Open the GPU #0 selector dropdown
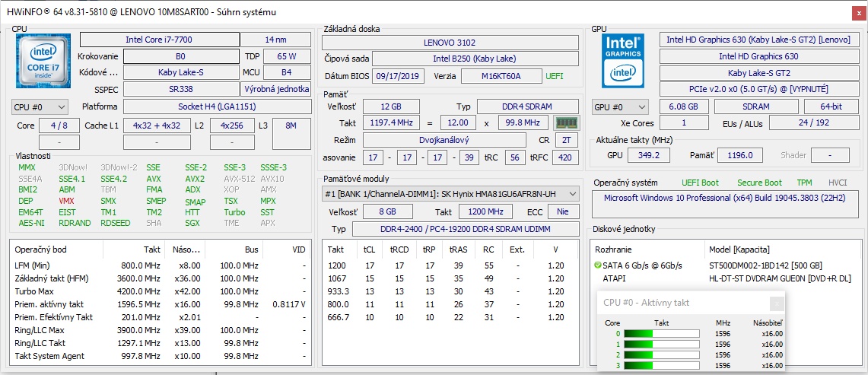The width and height of the screenshot is (868, 375). coord(620,107)
